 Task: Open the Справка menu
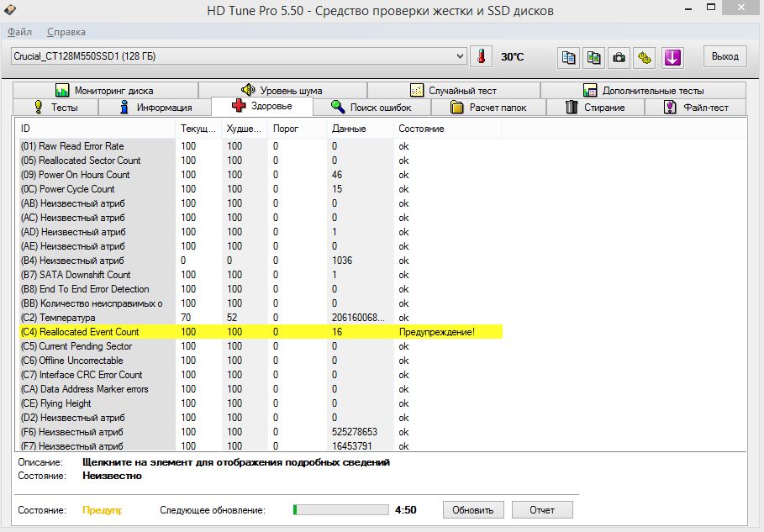click(x=66, y=32)
